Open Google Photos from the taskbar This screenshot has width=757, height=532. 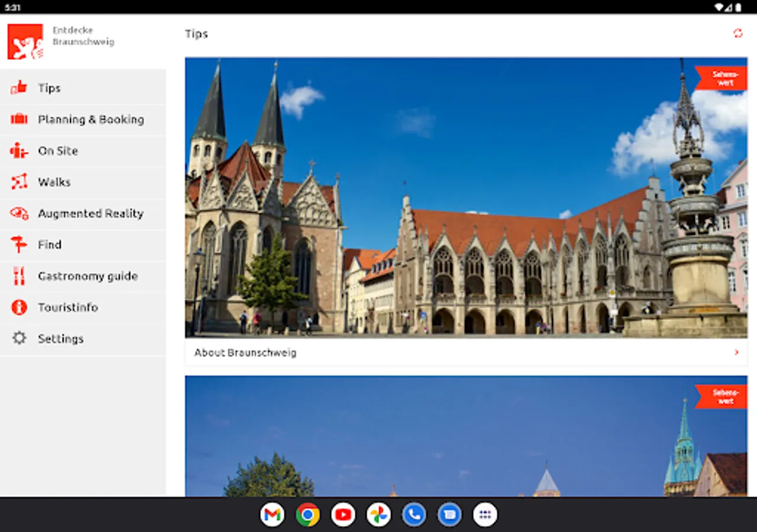378,515
